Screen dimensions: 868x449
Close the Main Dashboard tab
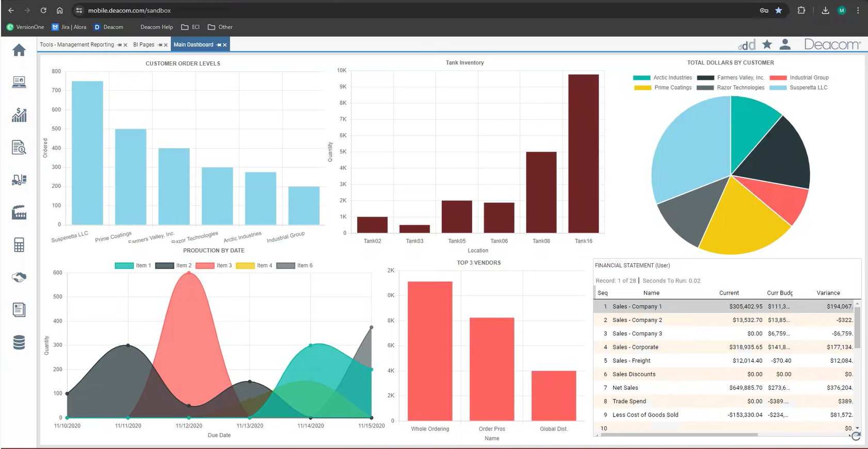[x=225, y=45]
